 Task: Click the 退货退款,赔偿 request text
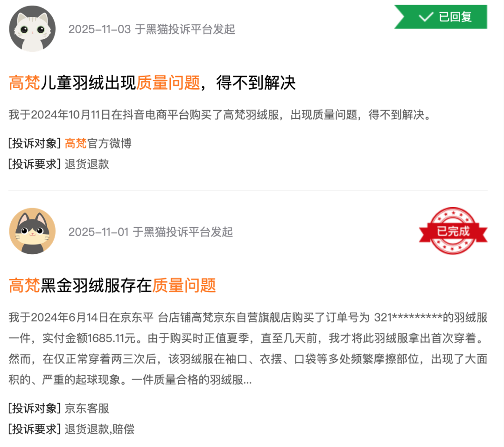coord(100,429)
